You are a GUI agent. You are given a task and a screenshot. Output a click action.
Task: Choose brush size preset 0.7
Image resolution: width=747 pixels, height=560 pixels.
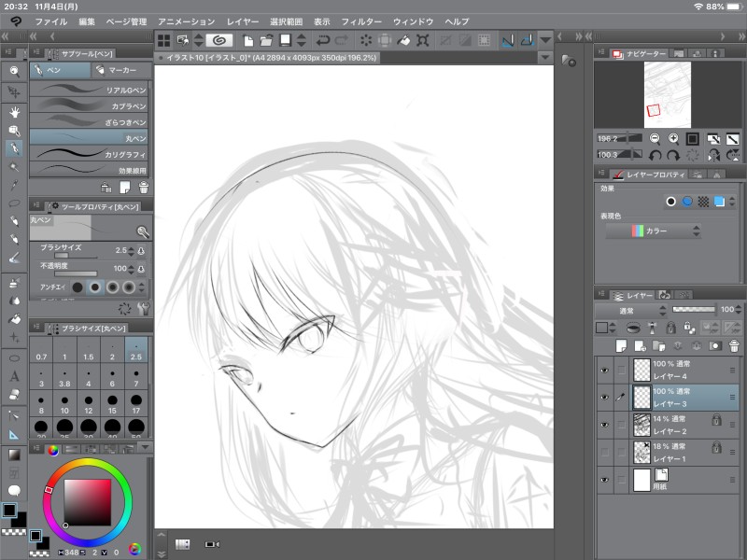click(41, 351)
